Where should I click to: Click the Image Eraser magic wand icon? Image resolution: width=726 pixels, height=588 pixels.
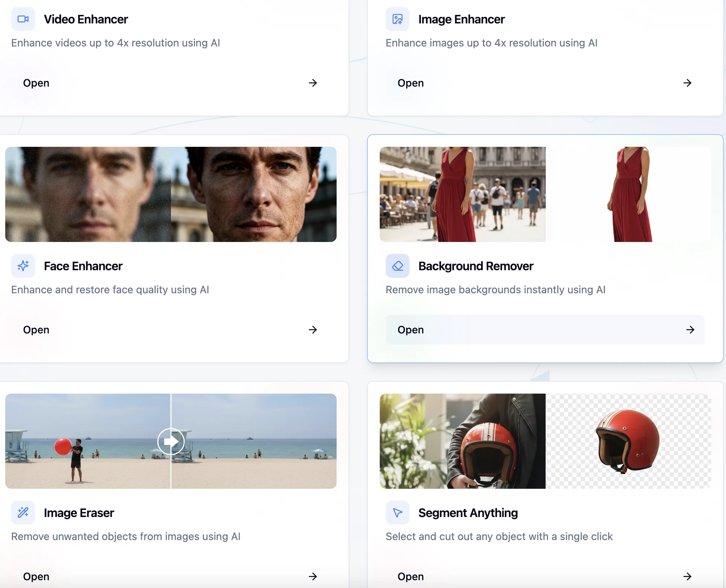point(23,513)
